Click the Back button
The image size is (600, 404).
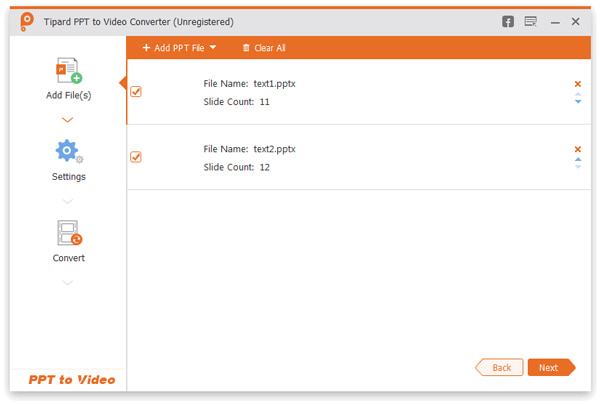(499, 367)
